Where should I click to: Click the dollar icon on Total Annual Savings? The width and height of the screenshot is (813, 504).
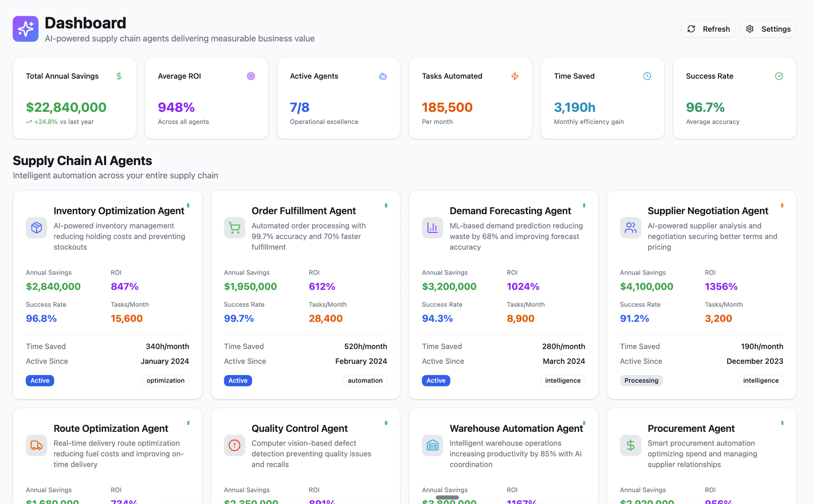[x=119, y=76]
